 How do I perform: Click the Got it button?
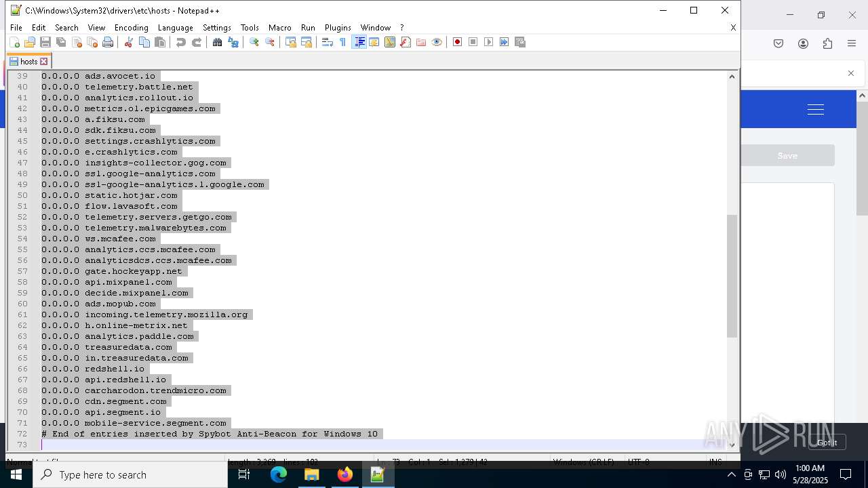pos(827,443)
